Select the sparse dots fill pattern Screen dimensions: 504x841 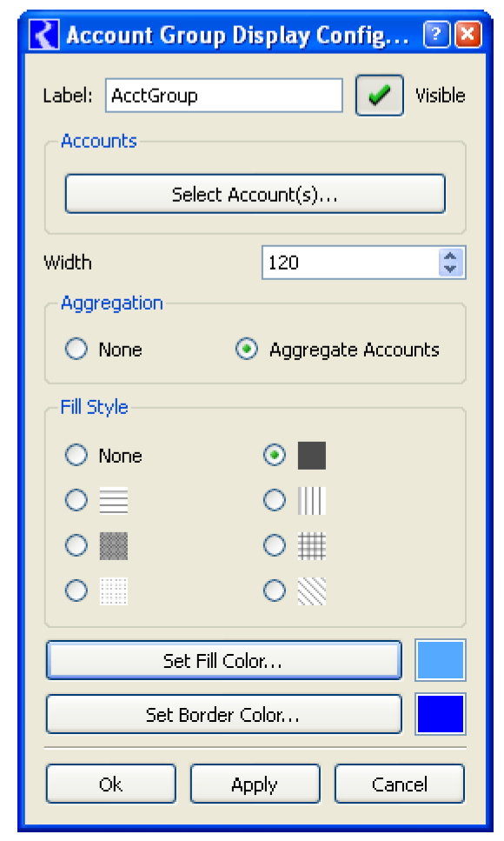pyautogui.click(x=114, y=591)
